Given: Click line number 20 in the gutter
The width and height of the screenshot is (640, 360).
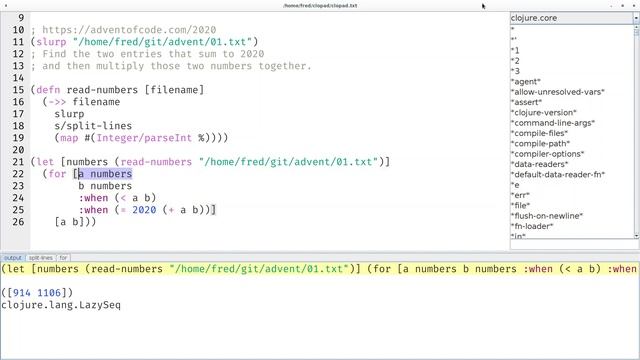Looking at the screenshot, I should click(x=18, y=150).
